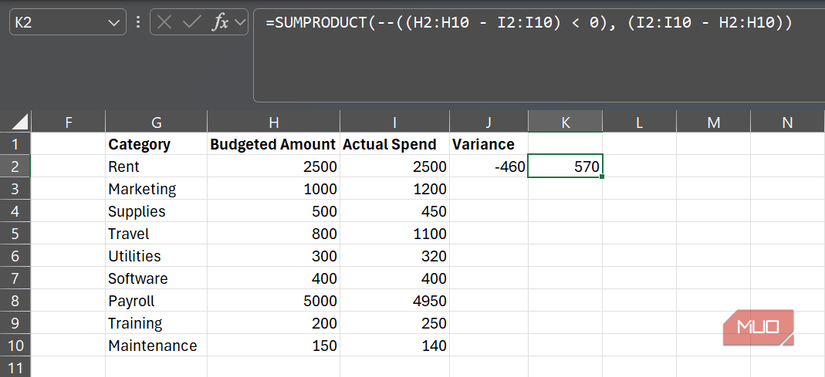Select the Travel cell
This screenshot has width=825, height=377.
pos(156,233)
